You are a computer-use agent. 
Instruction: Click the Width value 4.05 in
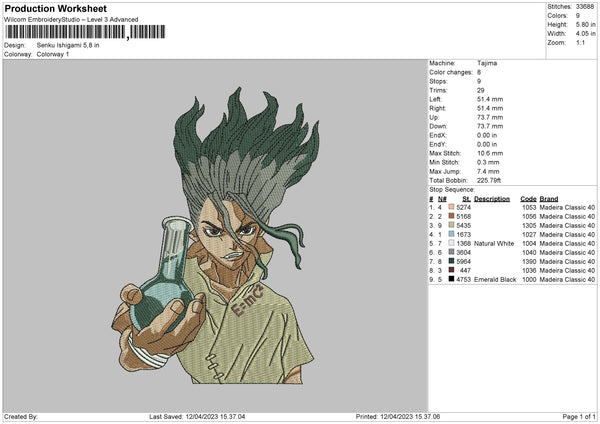tap(585, 34)
